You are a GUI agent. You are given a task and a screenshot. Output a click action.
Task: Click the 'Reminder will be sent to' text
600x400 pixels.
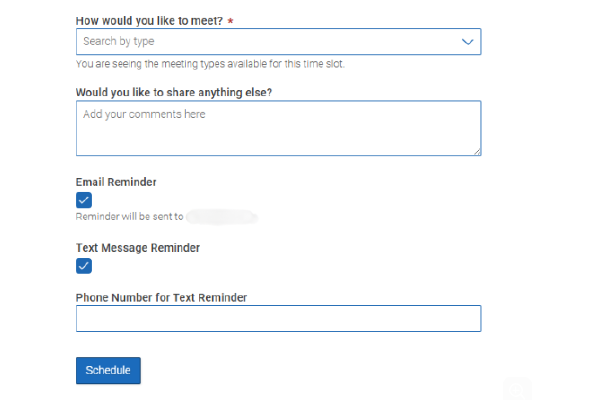[129, 216]
